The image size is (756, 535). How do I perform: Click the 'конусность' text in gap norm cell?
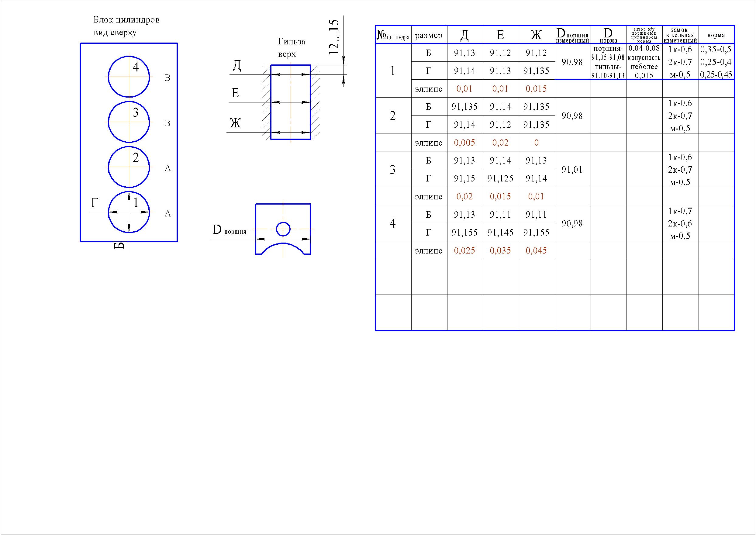pos(644,58)
